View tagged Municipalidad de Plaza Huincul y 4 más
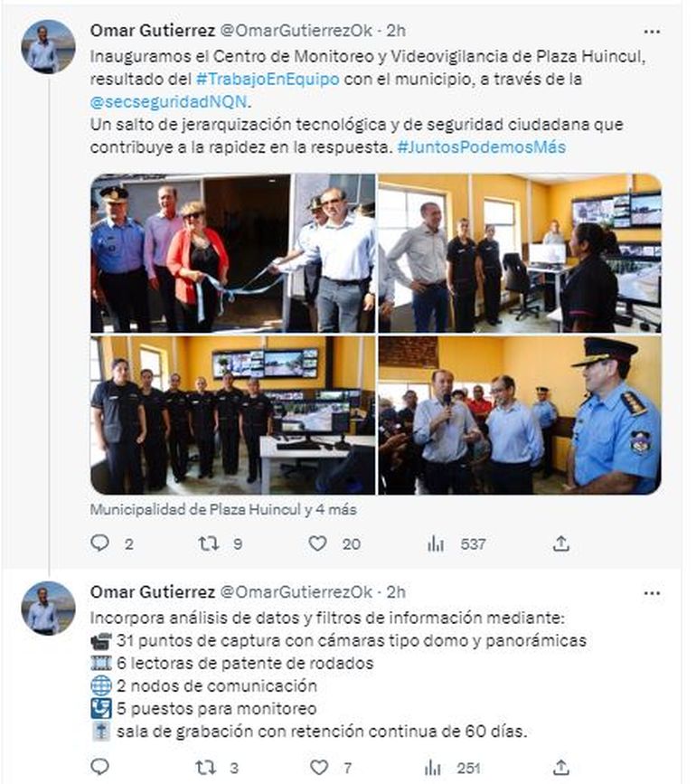This screenshot has width=696, height=784. pos(223,509)
